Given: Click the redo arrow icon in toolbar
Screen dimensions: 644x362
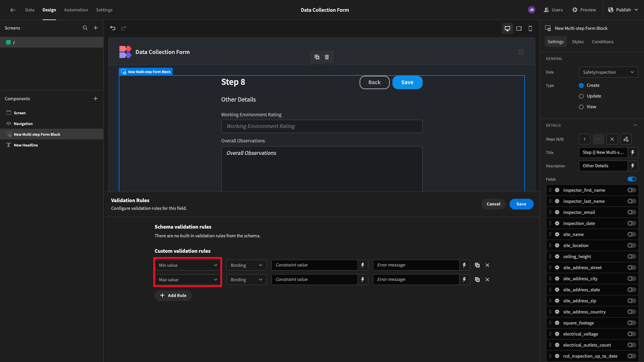Looking at the screenshot, I should tap(124, 28).
